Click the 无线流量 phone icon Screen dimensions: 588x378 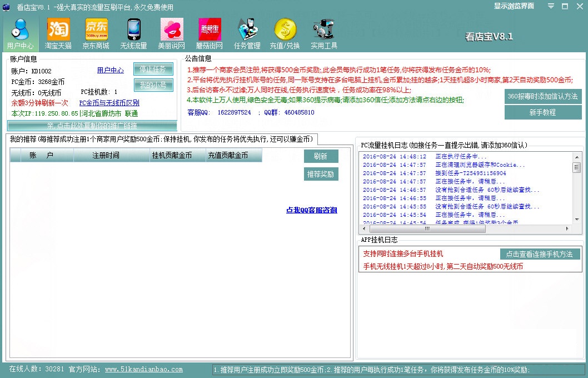[x=134, y=33]
